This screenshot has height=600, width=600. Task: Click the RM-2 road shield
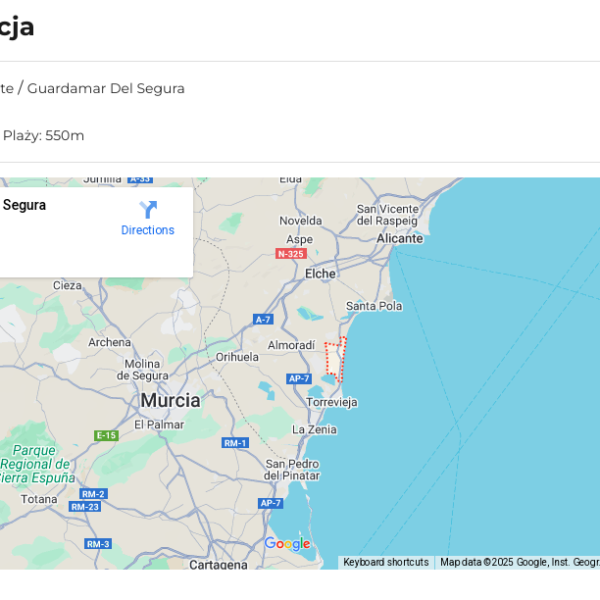94,494
